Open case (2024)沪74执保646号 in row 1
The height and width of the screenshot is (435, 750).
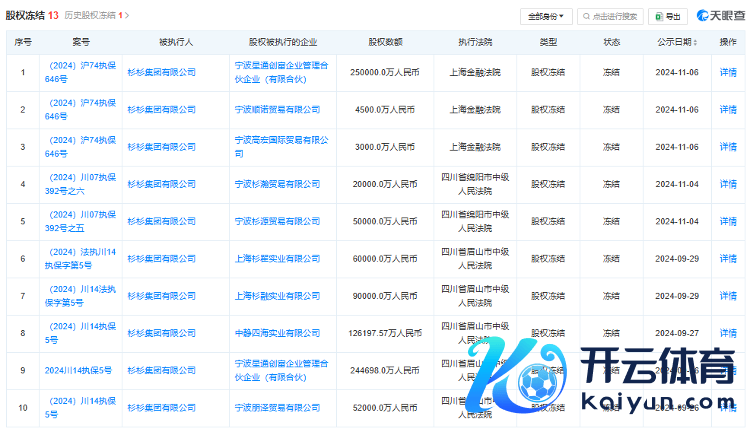pyautogui.click(x=82, y=72)
